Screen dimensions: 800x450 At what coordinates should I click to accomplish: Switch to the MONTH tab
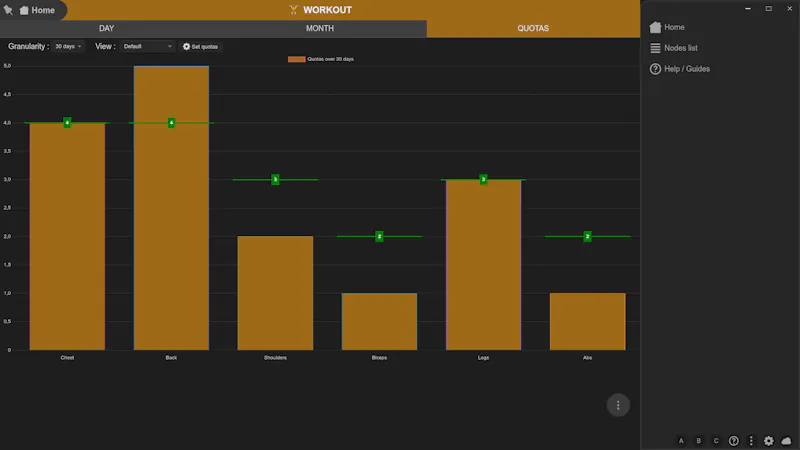[320, 29]
